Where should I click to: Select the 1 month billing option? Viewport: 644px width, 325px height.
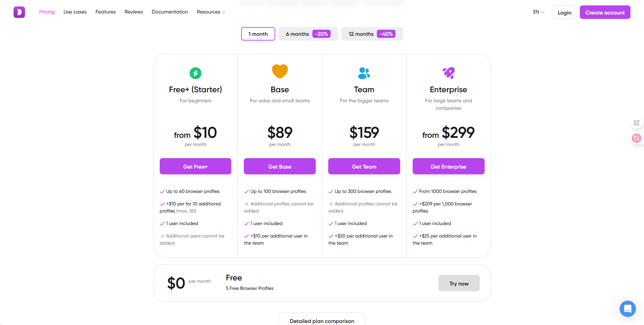258,34
